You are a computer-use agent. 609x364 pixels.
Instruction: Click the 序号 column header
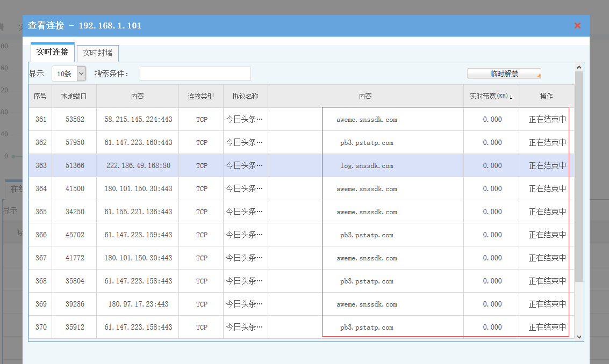pos(40,97)
